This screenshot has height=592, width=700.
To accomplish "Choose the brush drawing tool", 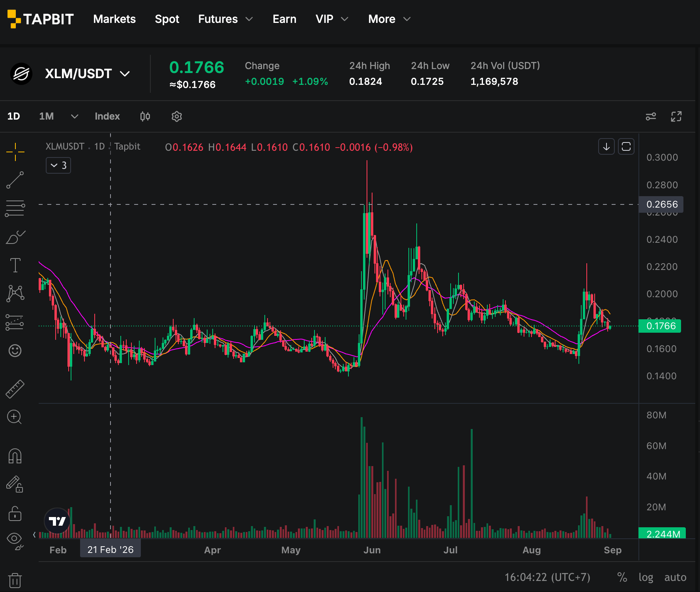I will click(15, 237).
